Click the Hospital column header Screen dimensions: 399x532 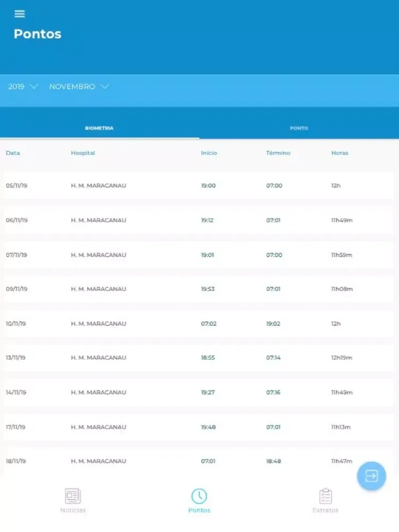pos(83,153)
